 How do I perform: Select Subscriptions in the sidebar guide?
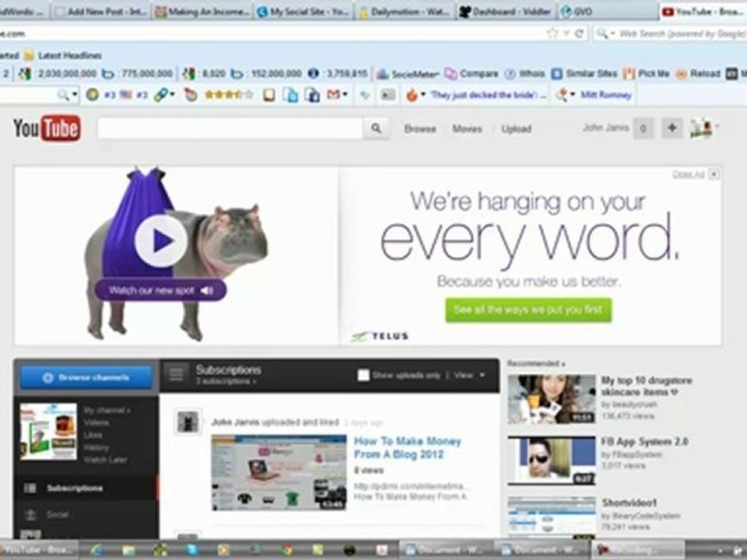86,488
